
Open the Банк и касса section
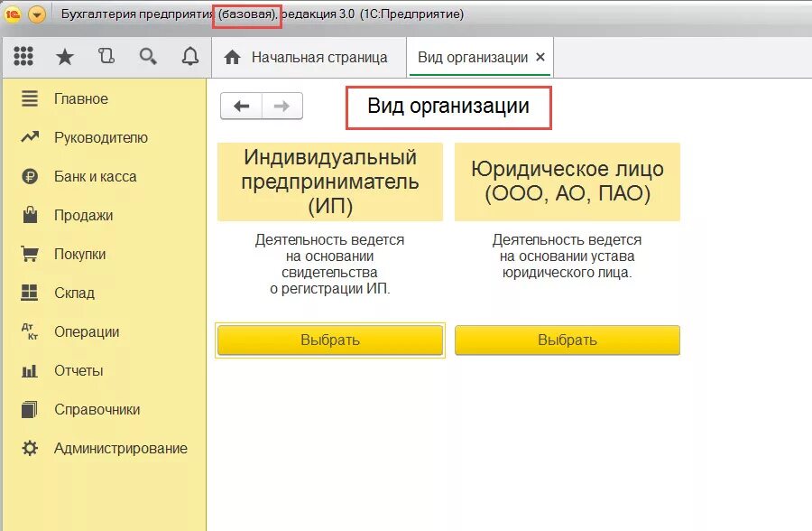coord(96,176)
